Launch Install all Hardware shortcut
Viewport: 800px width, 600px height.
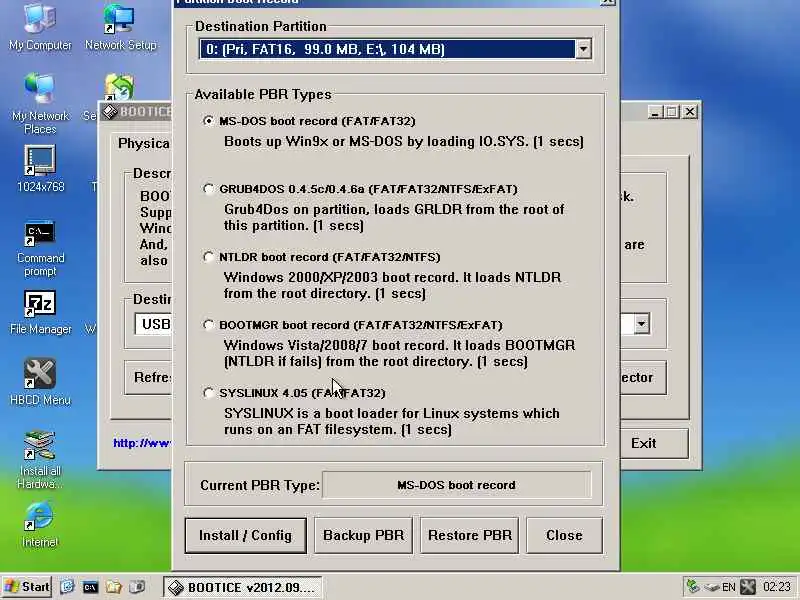point(40,459)
